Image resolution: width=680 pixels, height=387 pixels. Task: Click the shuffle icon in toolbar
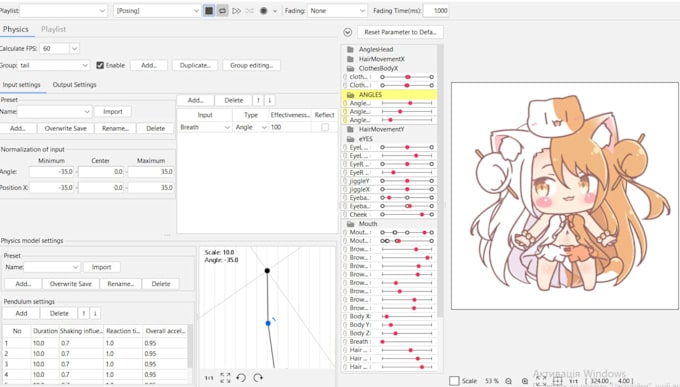(x=250, y=11)
